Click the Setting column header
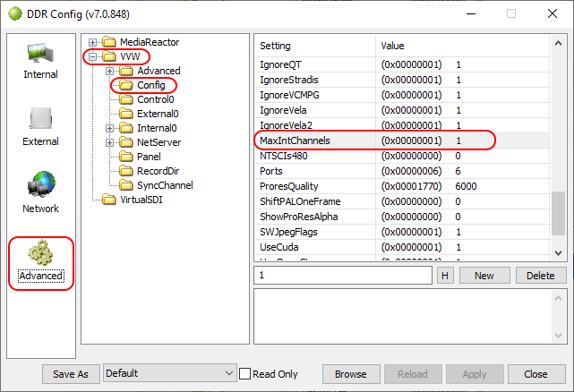This screenshot has width=574, height=392. pos(315,47)
